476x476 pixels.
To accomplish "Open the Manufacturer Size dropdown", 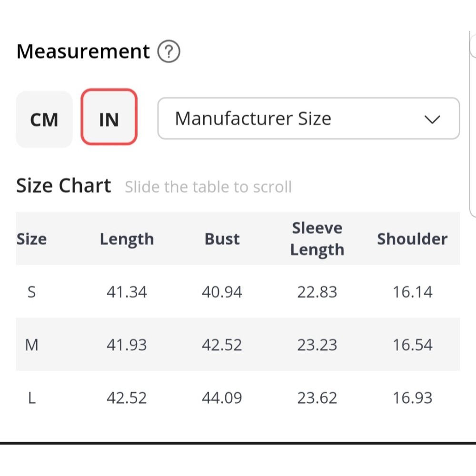I will coord(308,119).
